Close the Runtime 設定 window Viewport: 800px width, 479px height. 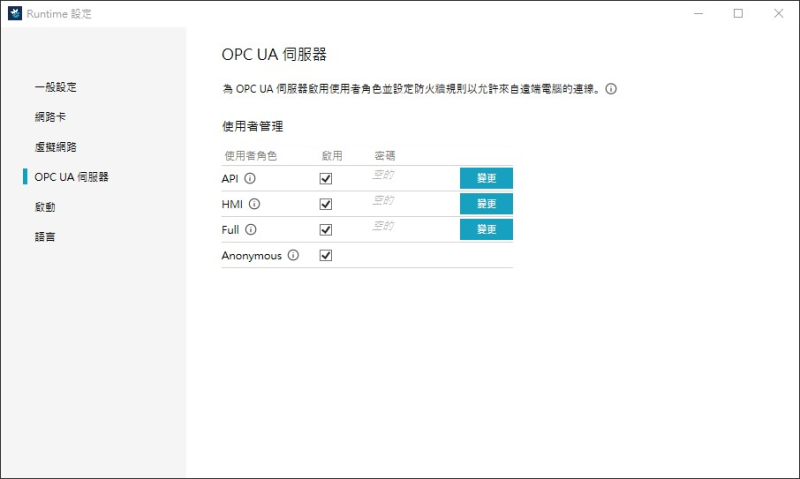pos(779,13)
